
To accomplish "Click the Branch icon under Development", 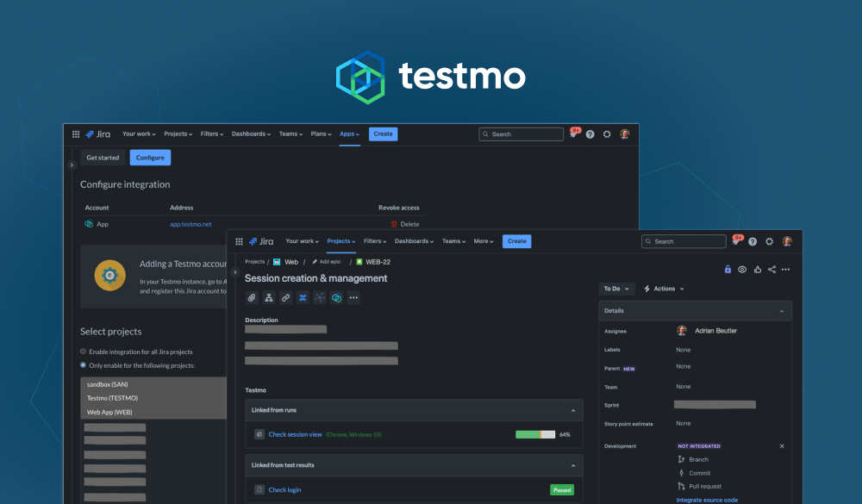I will [x=681, y=459].
